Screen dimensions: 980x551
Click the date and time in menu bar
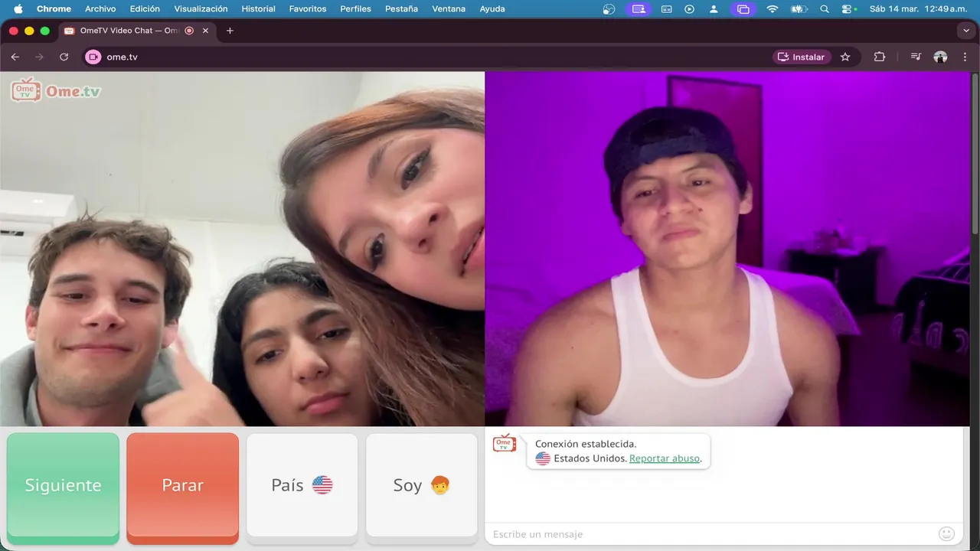[919, 9]
